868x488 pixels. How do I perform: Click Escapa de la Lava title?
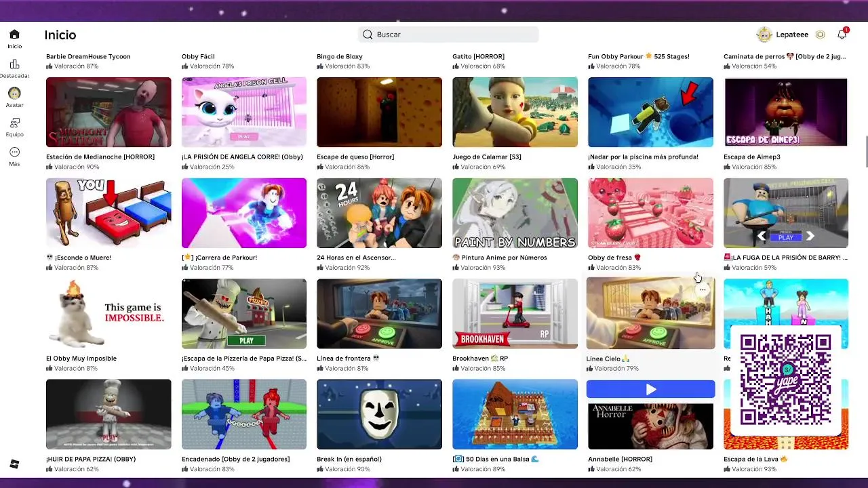[x=755, y=459]
